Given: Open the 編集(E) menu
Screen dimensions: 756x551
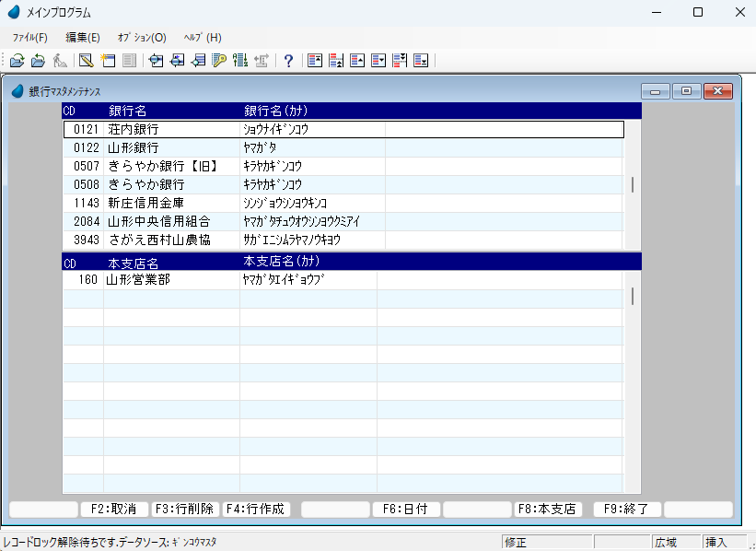Looking at the screenshot, I should pos(83,38).
